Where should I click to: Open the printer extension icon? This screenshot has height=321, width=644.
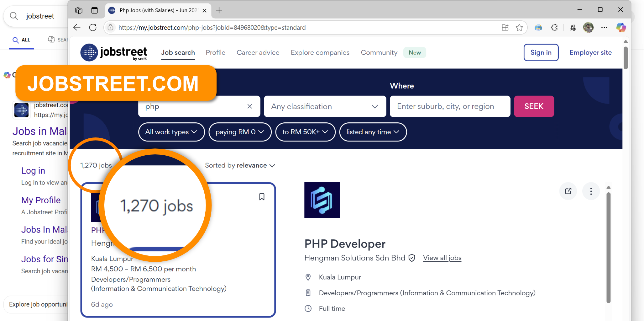point(538,28)
